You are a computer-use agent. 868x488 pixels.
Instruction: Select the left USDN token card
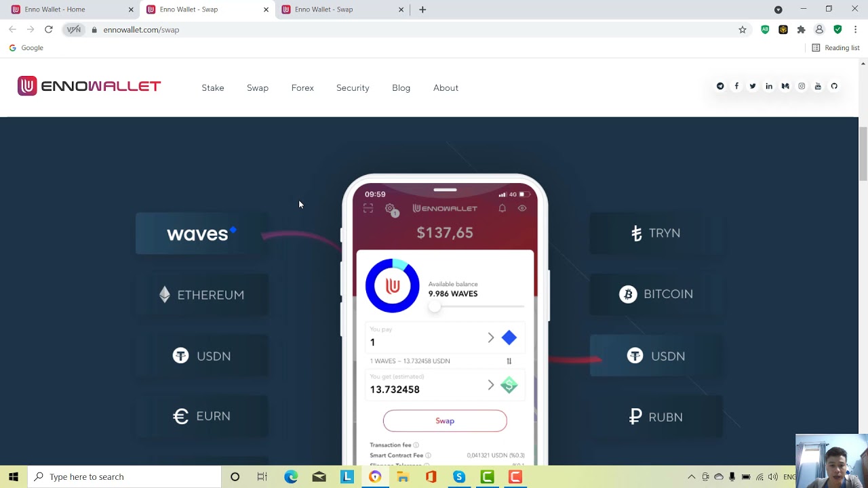pyautogui.click(x=201, y=356)
